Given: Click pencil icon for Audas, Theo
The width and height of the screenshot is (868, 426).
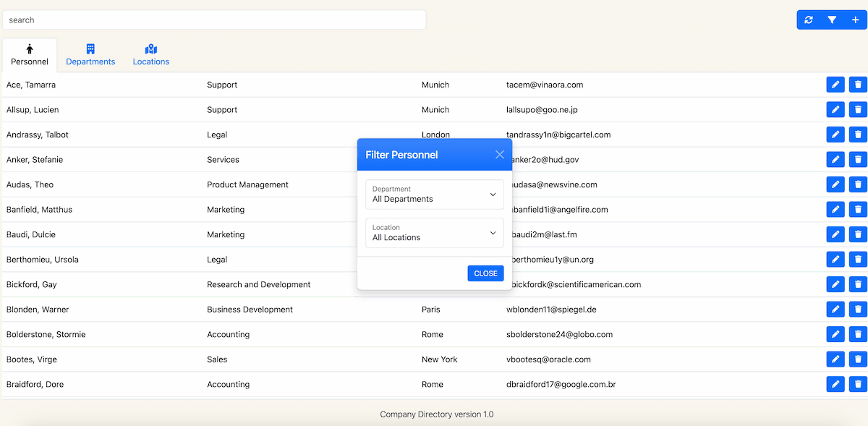Looking at the screenshot, I should [835, 185].
